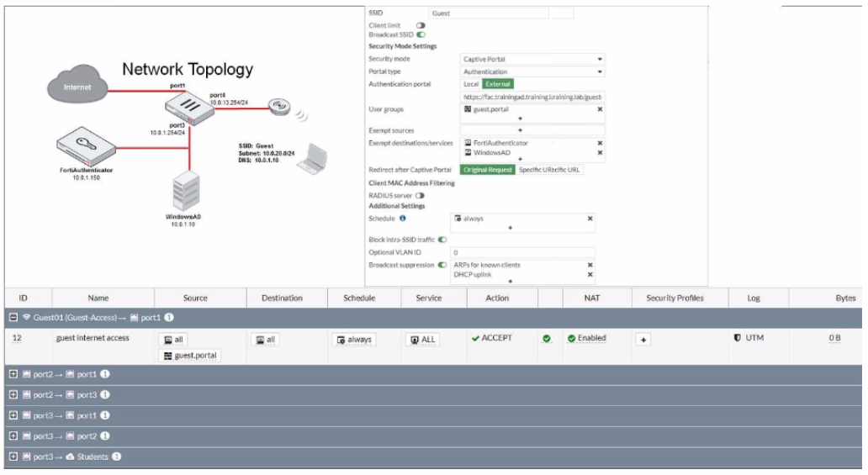Remove the always schedule entry
The image size is (868, 475).
click(x=590, y=219)
